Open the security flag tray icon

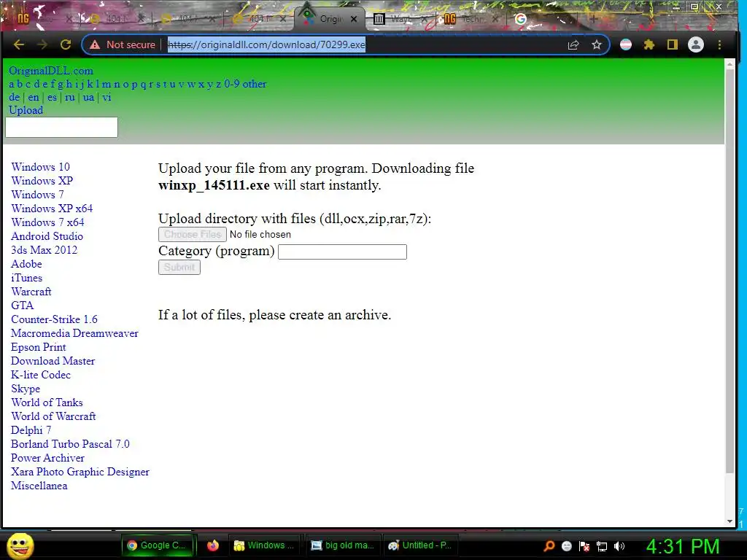(x=584, y=546)
